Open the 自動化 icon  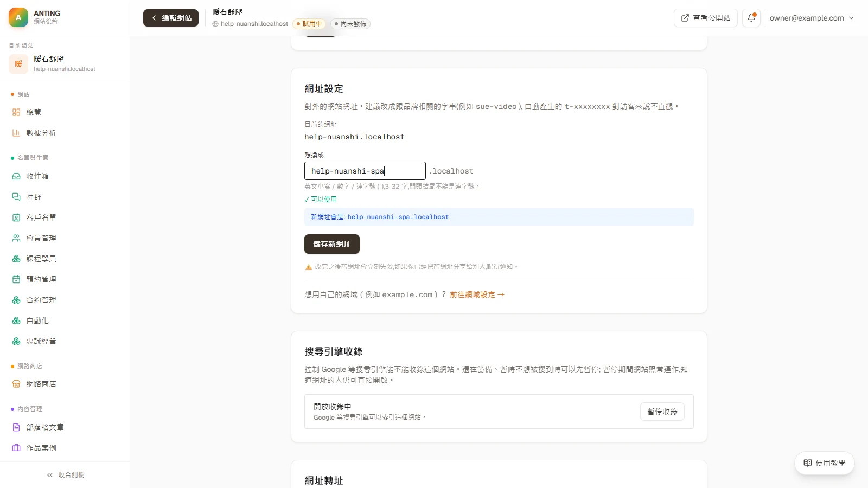[16, 320]
